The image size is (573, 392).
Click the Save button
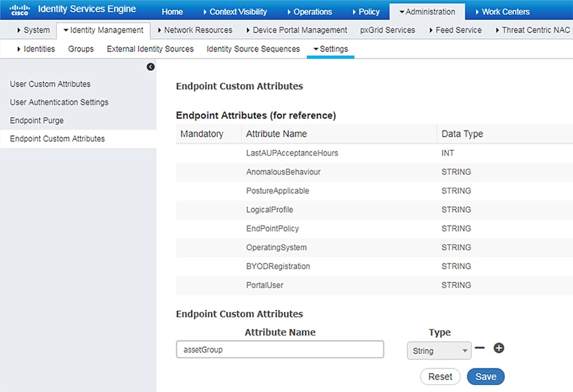[486, 377]
